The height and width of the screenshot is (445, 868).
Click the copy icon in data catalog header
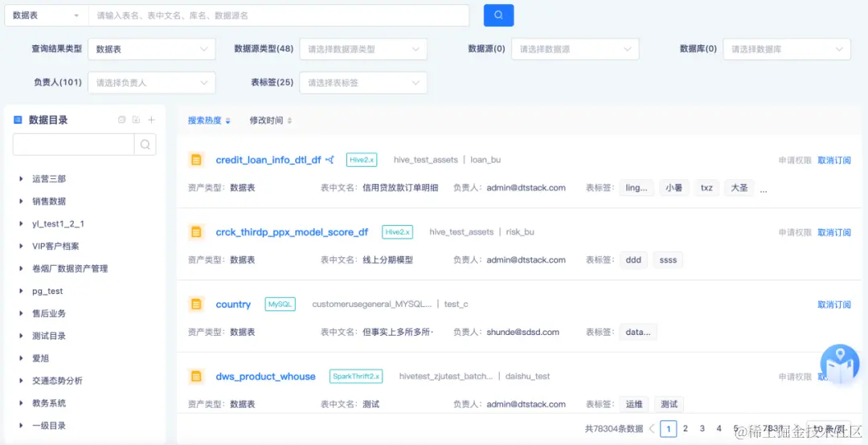point(122,120)
